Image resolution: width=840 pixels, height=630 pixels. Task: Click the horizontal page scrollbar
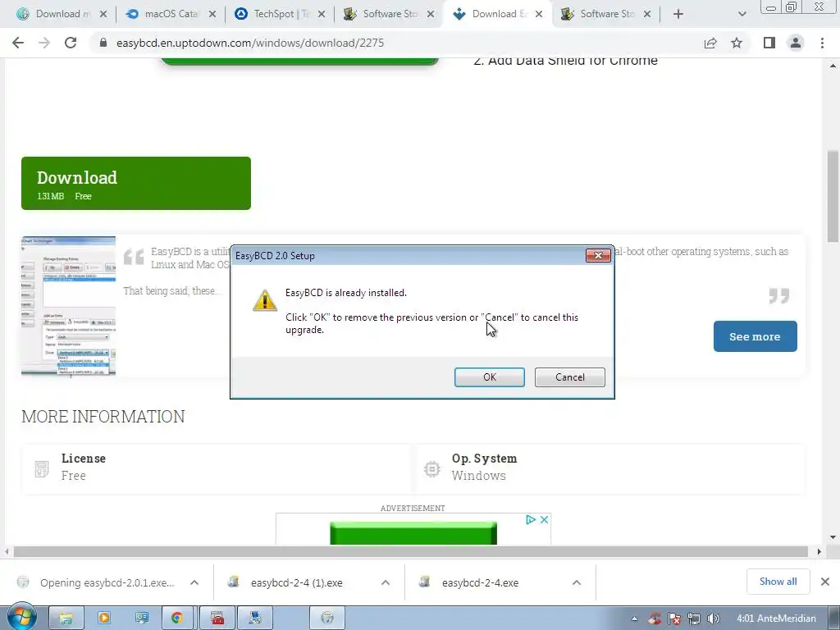coord(411,552)
